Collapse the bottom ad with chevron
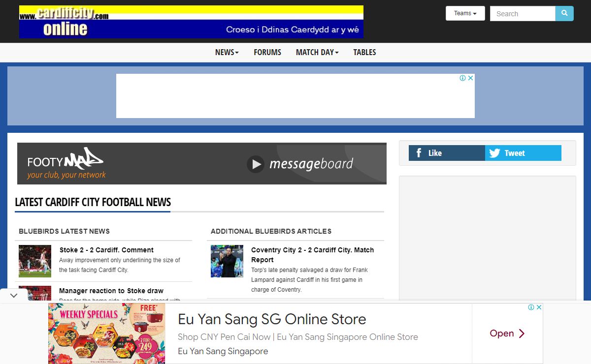 [14, 296]
